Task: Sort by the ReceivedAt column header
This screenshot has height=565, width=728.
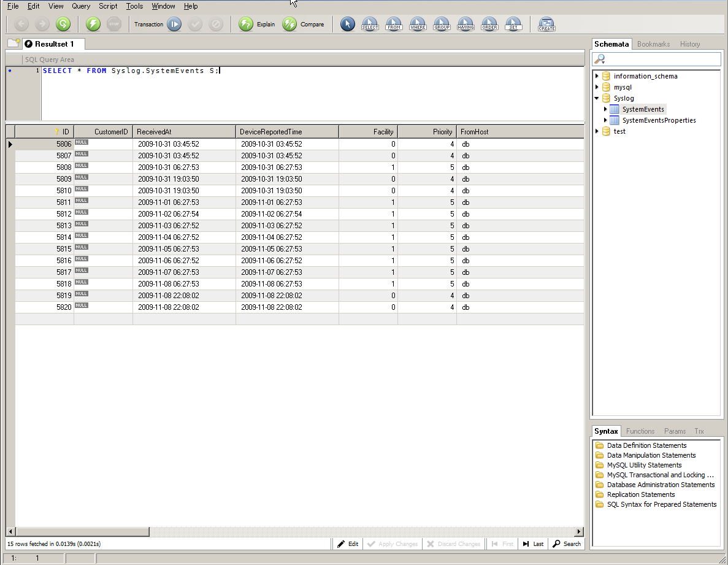Action: click(185, 132)
